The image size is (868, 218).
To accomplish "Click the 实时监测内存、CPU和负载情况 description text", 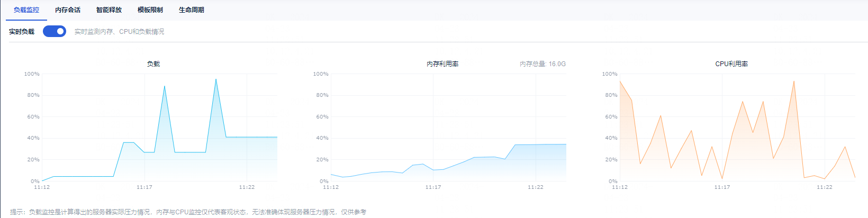I will click(119, 32).
